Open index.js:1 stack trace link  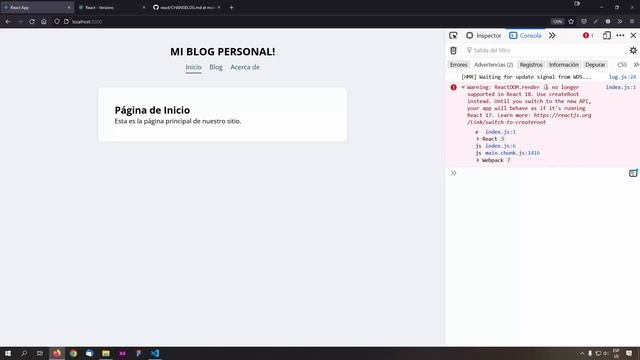click(500, 132)
